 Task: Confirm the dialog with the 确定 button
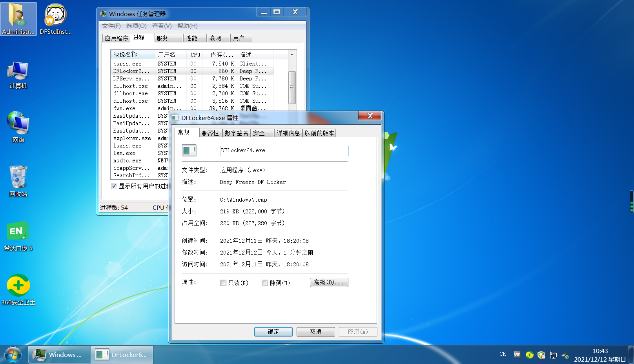(273, 331)
